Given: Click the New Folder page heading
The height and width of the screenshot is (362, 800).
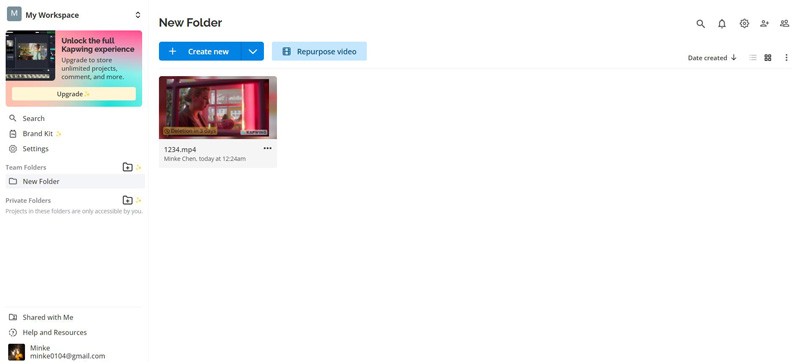Looking at the screenshot, I should [x=190, y=22].
